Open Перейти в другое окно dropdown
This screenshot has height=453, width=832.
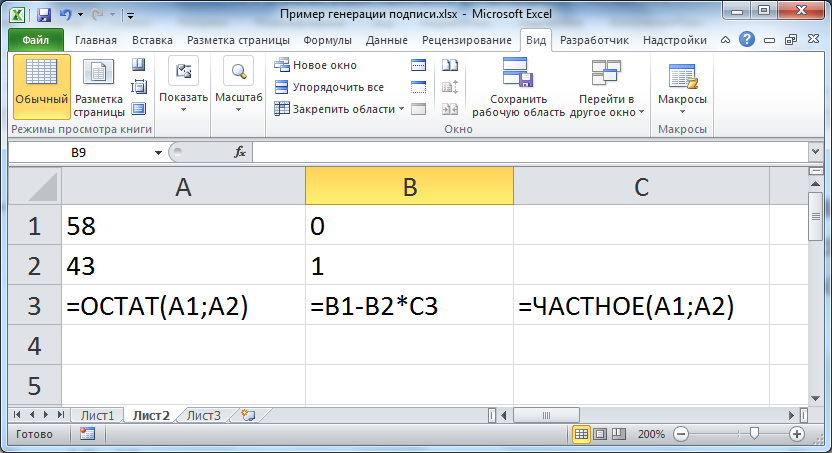pos(606,86)
